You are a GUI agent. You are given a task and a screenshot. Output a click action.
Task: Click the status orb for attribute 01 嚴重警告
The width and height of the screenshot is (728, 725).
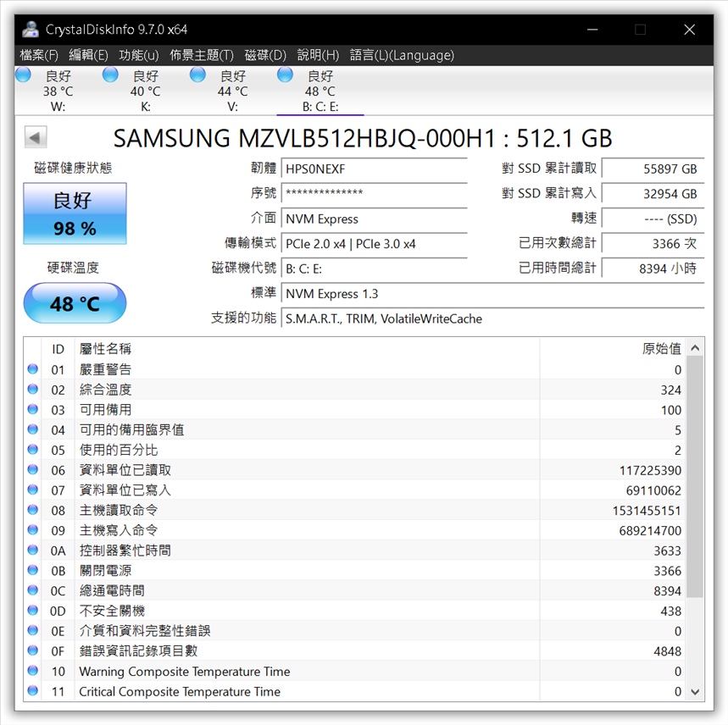tap(32, 369)
